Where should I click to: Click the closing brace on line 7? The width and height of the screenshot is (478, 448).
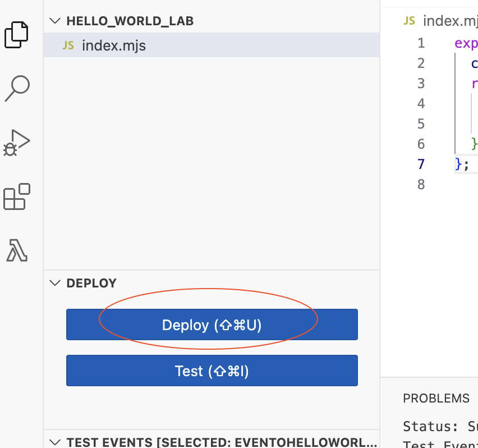458,164
